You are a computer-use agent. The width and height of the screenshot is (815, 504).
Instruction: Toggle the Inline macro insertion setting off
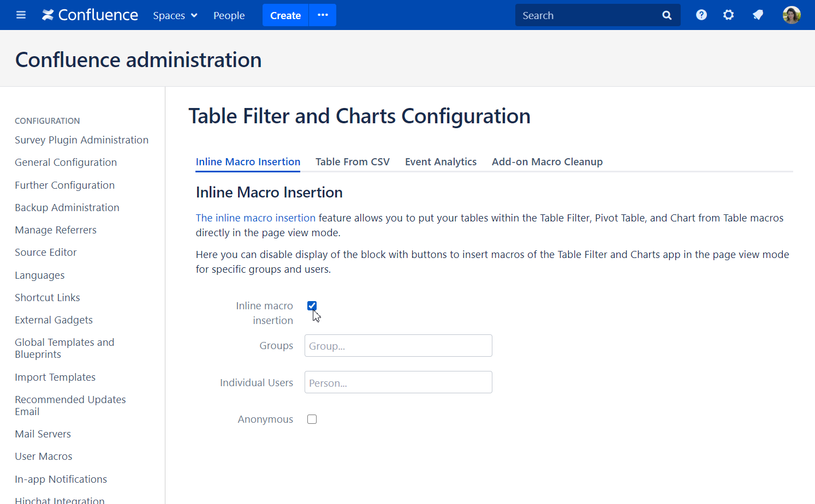coord(312,305)
